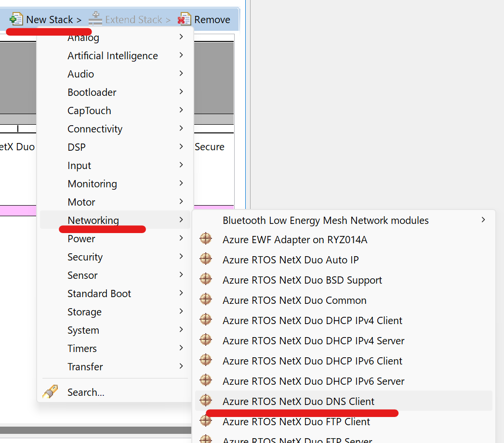Select Azure RTOS NetX Duo Common
This screenshot has width=504, height=443.
[x=344, y=300]
